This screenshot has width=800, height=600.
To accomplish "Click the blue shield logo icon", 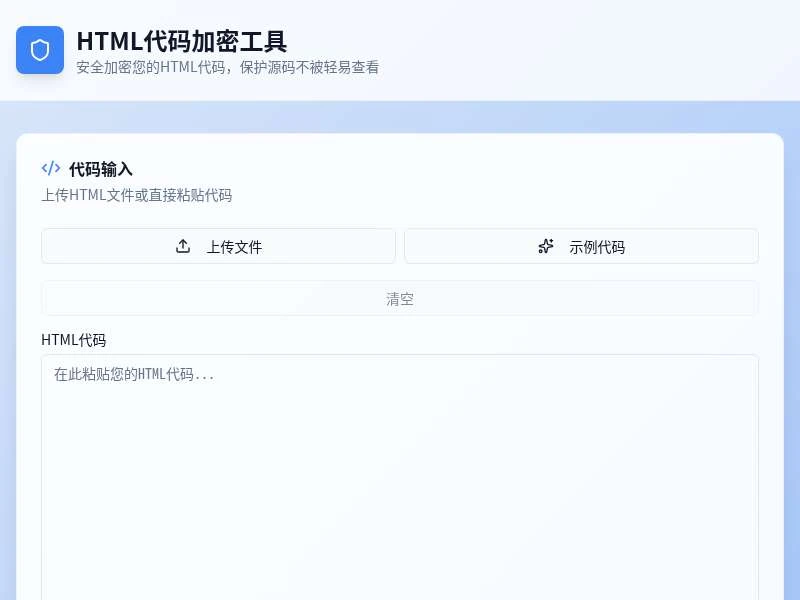I will point(40,50).
